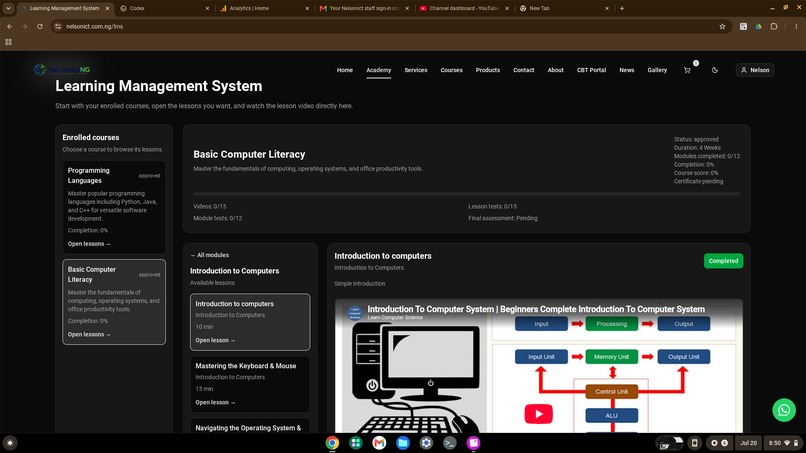Play the YouTube video red button
The height and width of the screenshot is (453, 806).
pos(538,413)
